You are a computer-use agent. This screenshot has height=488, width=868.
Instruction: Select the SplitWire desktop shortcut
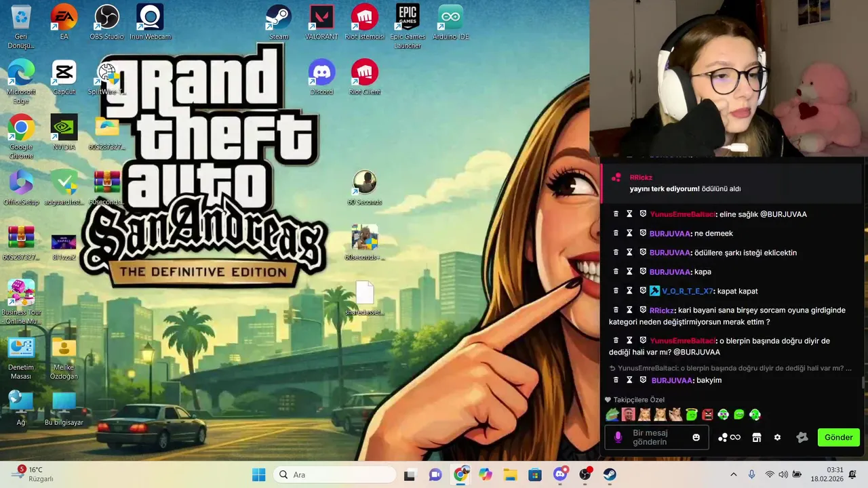(106, 77)
